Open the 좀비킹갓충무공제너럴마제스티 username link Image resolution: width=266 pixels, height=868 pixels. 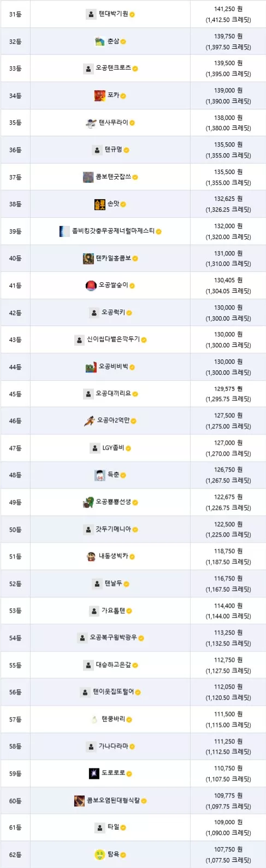point(113,231)
